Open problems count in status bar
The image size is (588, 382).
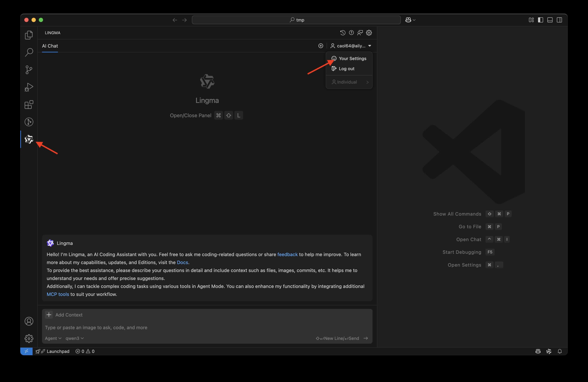point(85,351)
